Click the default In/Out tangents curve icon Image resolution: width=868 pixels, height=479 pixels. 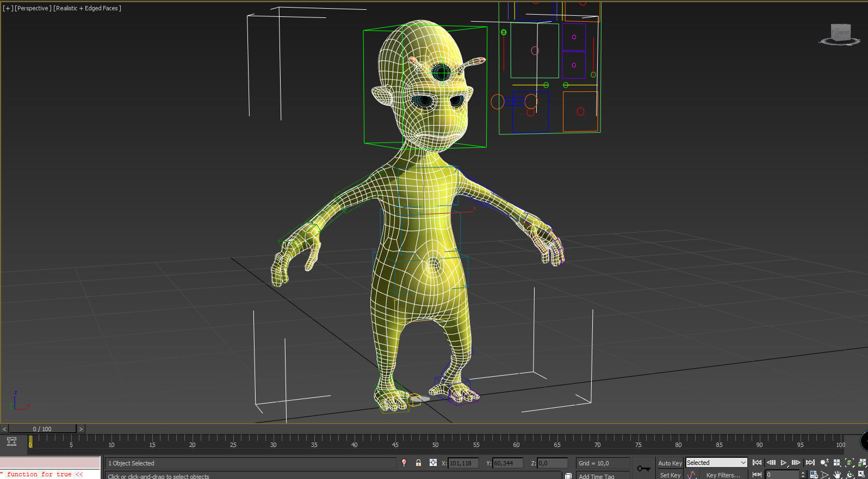pyautogui.click(x=692, y=475)
